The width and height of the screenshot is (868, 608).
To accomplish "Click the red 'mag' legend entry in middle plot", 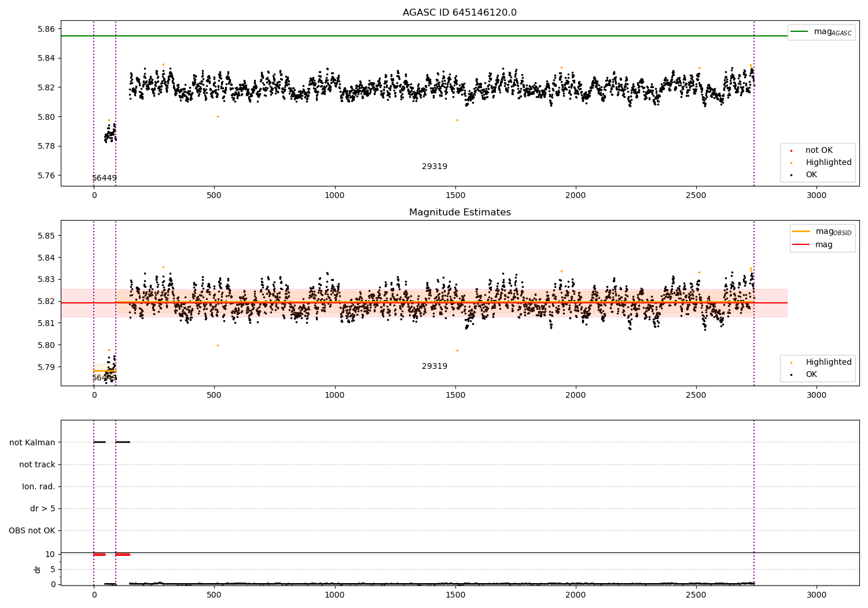I will click(813, 245).
